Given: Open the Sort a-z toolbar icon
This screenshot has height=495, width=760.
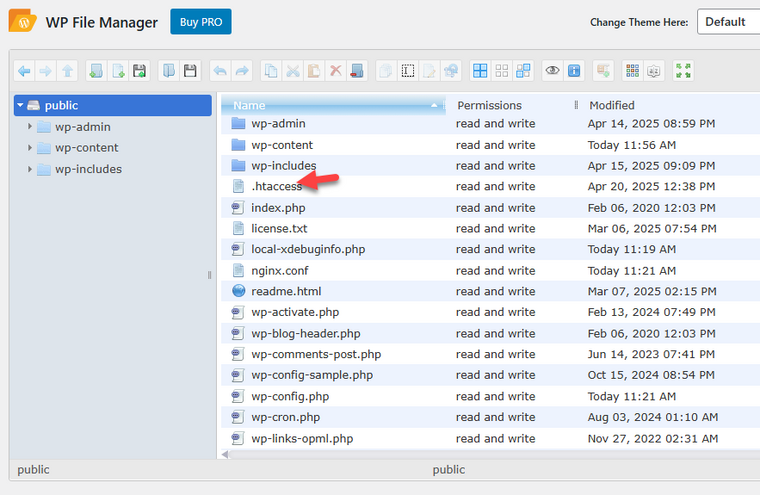Looking at the screenshot, I should [654, 71].
